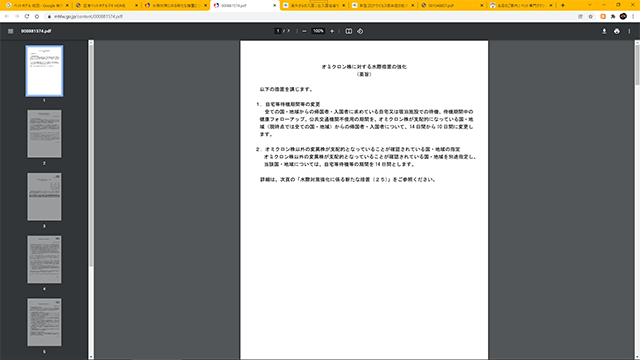
Task: Zoom in the PDF with plus button
Action: pos(332,31)
